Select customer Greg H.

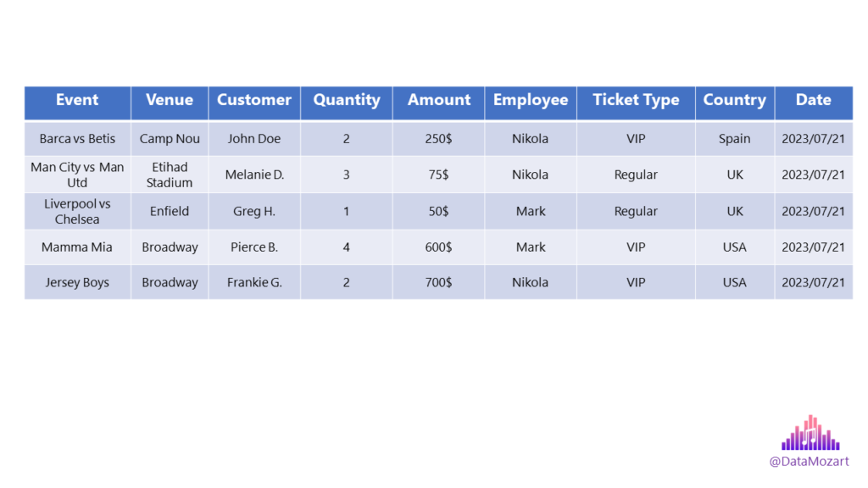click(254, 211)
